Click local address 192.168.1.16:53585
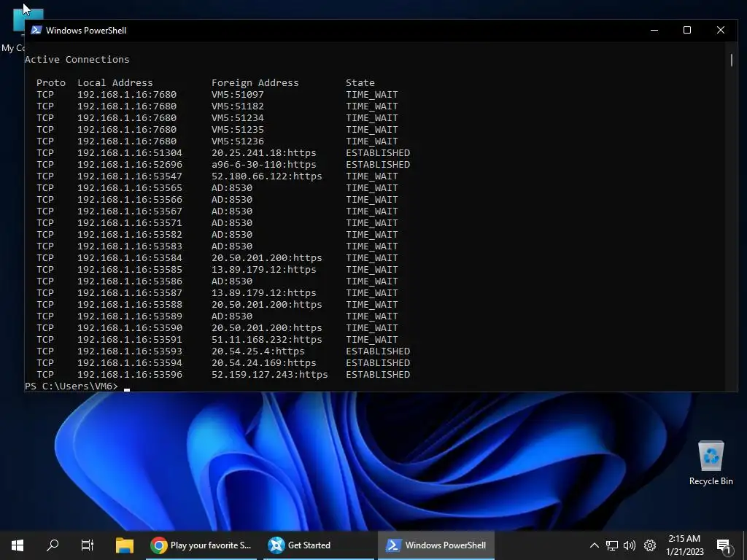 (130, 270)
